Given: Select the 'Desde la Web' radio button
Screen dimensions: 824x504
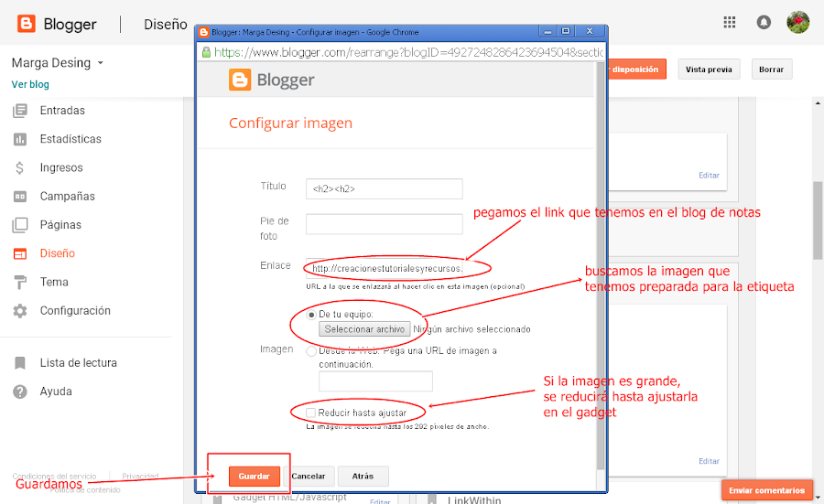Looking at the screenshot, I should click(x=311, y=351).
